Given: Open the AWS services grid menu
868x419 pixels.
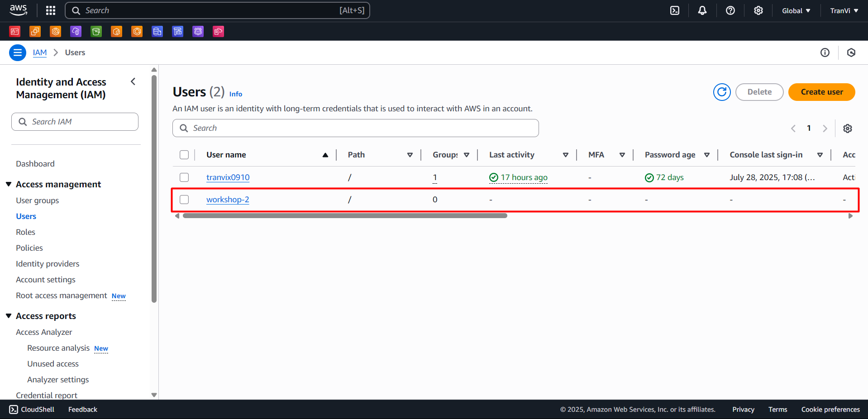Looking at the screenshot, I should coord(50,10).
